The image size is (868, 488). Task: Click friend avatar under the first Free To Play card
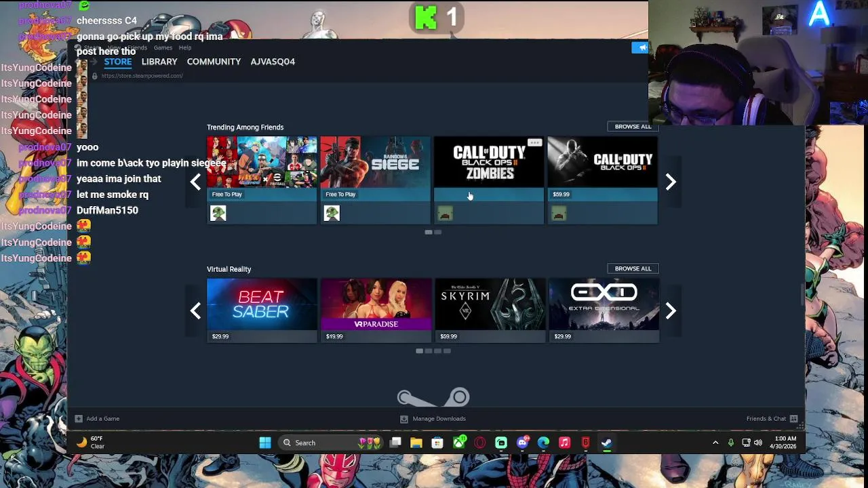(x=218, y=213)
